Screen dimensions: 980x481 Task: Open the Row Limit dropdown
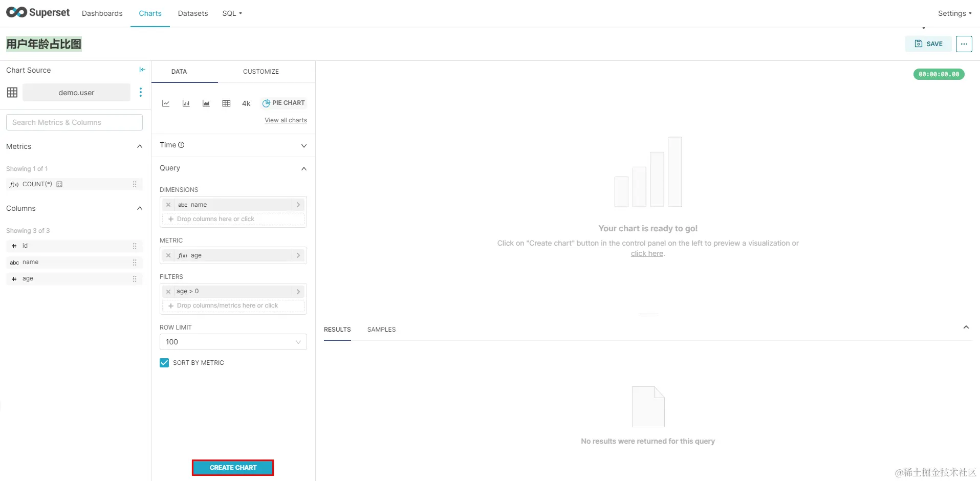pos(233,342)
